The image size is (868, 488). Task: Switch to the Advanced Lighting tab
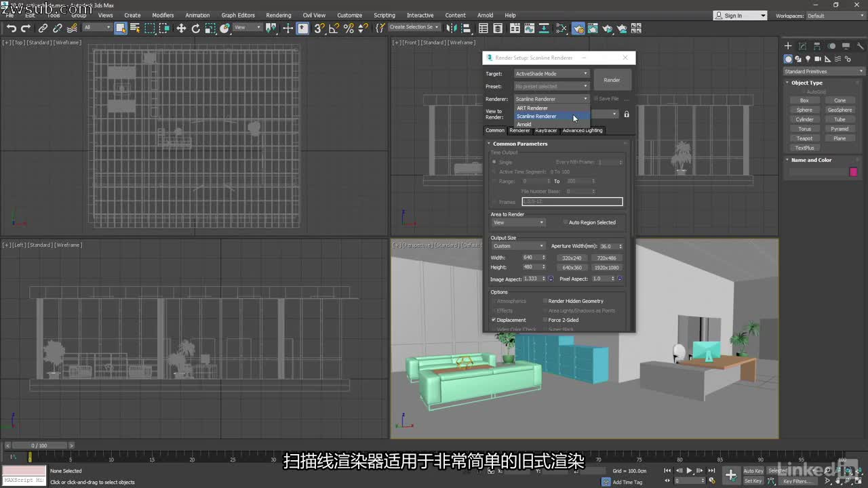(x=582, y=130)
